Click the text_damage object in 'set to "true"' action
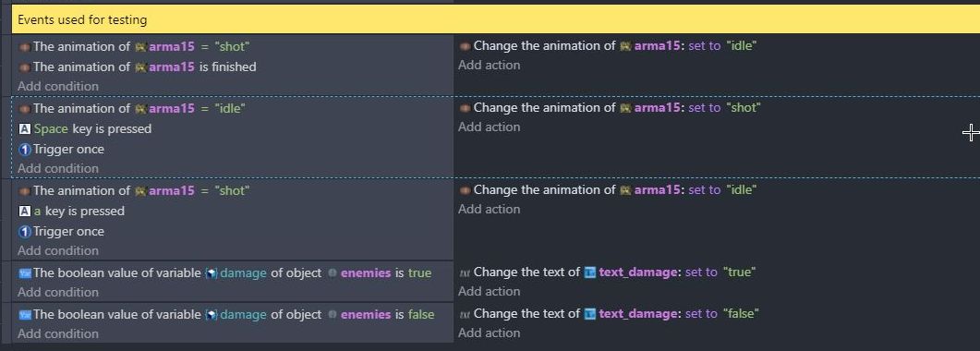The width and height of the screenshot is (980, 351). 637,272
